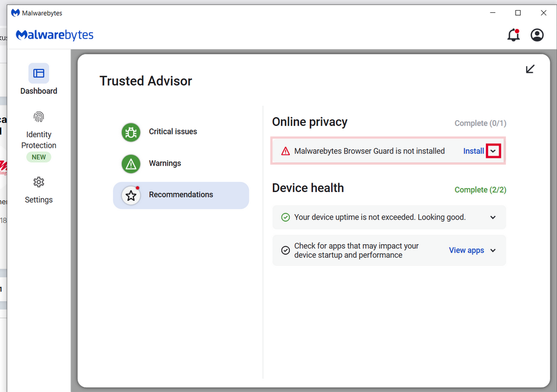Open the notifications bell icon
This screenshot has width=557, height=392.
coord(514,35)
